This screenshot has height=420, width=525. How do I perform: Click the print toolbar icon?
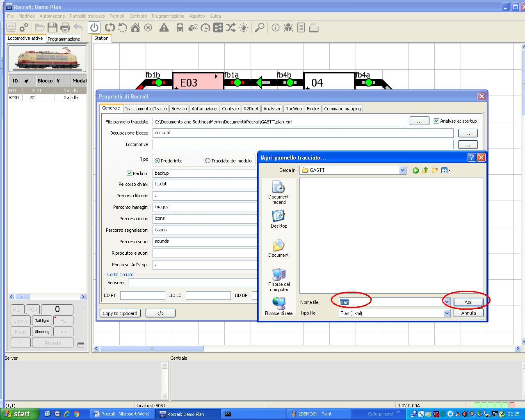65,27
